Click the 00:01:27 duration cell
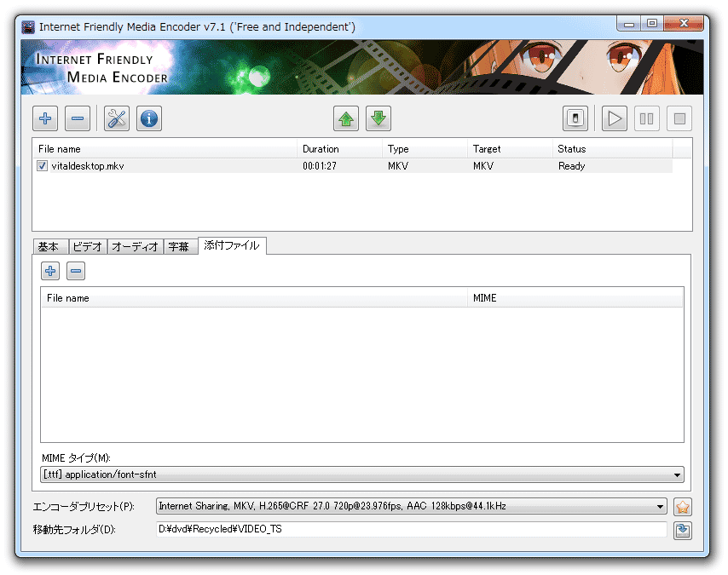The height and width of the screenshot is (575, 728). [320, 166]
